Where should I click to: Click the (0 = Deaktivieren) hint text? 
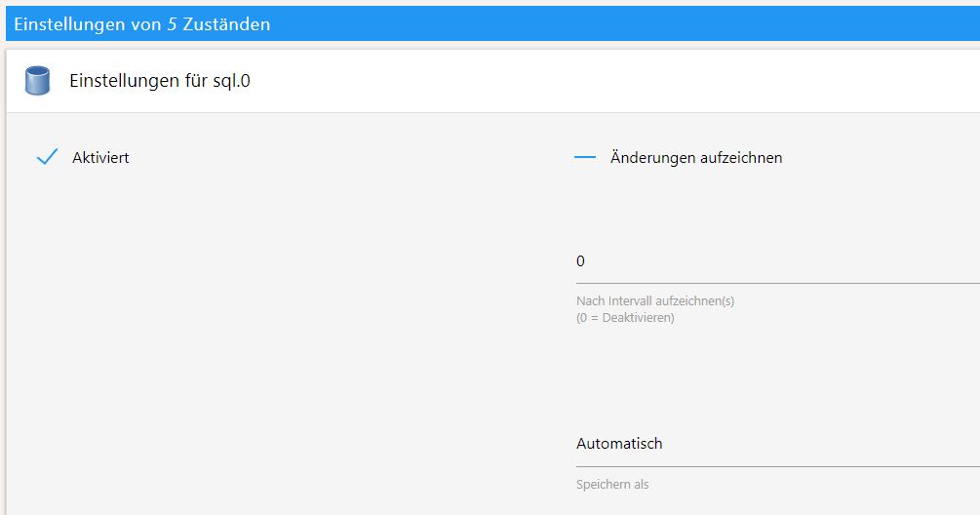tap(625, 318)
